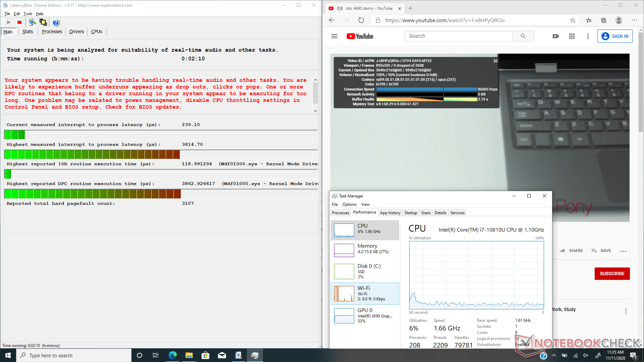Select the Disk 0 (C:) performance entry
Viewport: 644px width, 362px height.
coord(365,271)
